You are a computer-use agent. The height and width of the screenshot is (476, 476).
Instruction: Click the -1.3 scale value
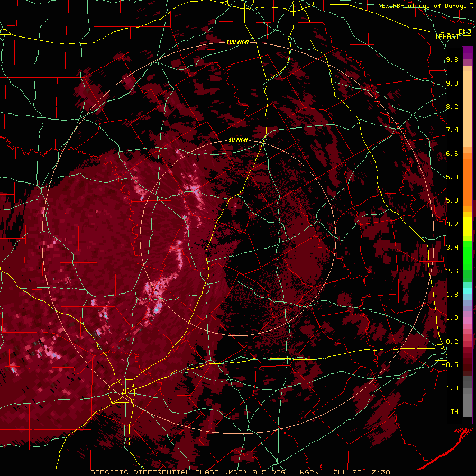(x=451, y=388)
